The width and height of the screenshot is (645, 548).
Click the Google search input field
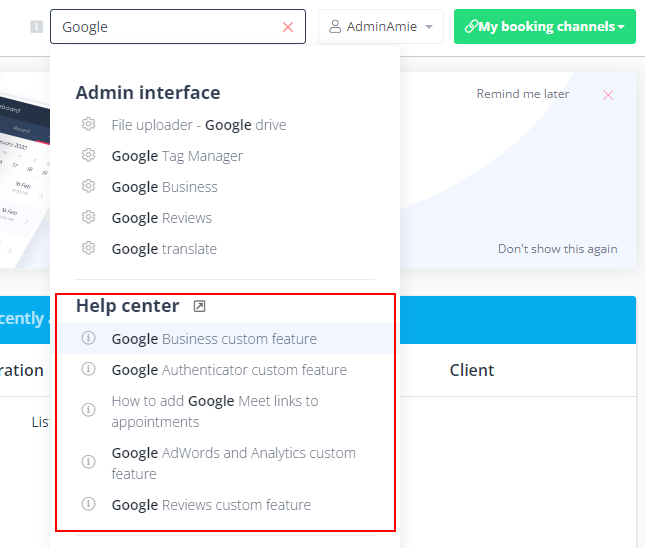(178, 27)
